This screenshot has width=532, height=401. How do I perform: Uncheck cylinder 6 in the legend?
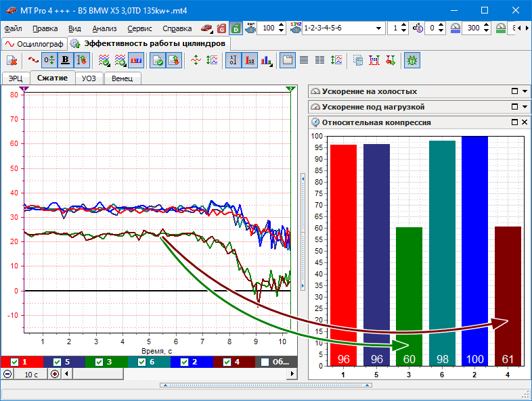pos(142,362)
